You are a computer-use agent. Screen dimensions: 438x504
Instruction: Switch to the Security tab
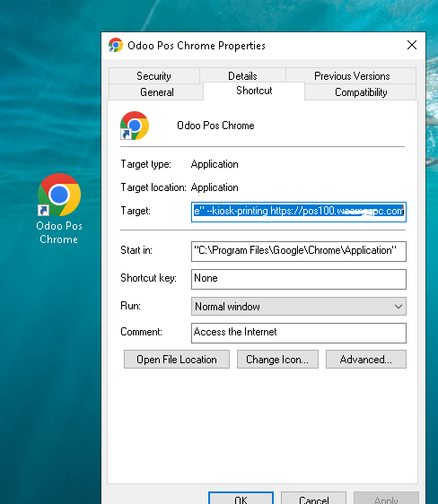[x=153, y=76]
